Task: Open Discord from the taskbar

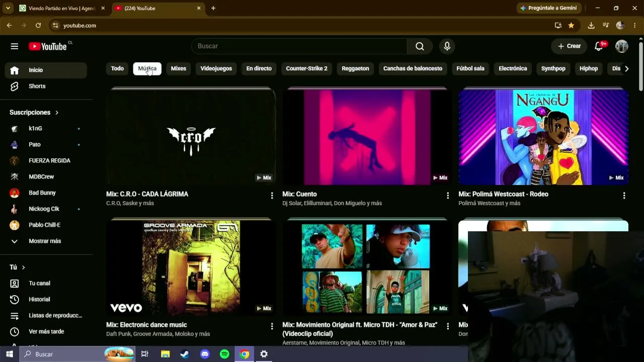Action: click(x=205, y=354)
